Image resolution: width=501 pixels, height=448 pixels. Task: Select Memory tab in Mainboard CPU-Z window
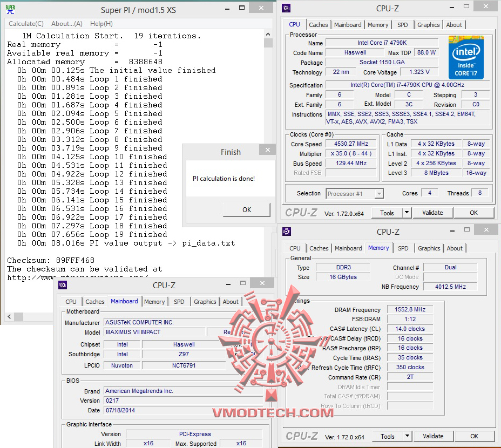click(x=154, y=302)
